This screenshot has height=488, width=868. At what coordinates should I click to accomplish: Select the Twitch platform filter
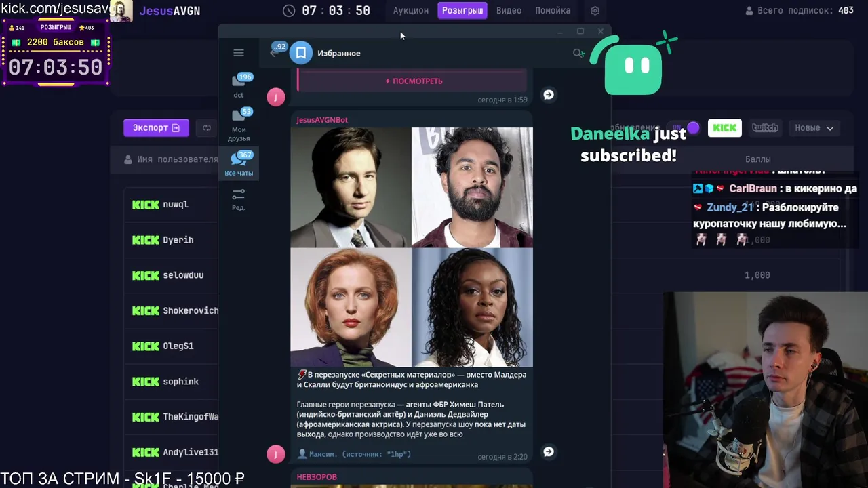[765, 127]
